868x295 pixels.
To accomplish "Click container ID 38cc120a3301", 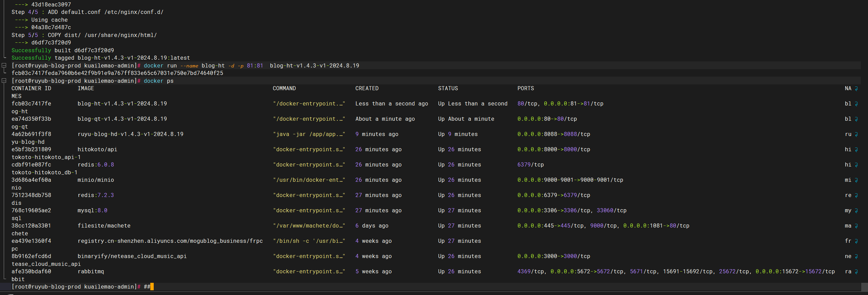I will coord(31,226).
